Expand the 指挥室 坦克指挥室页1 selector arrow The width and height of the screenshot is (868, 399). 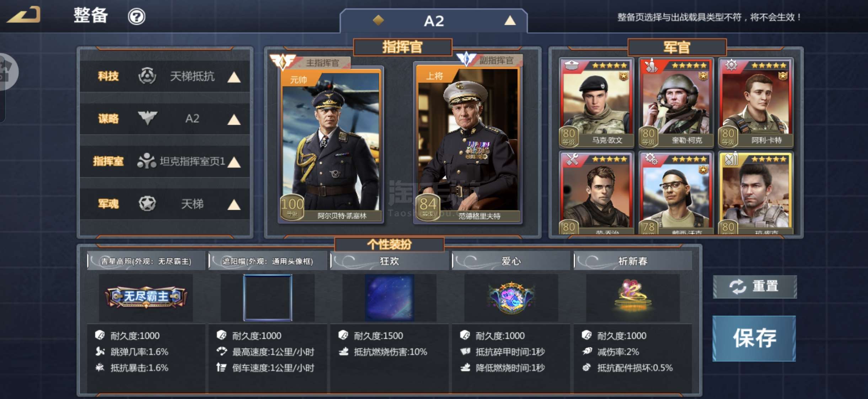tap(234, 163)
